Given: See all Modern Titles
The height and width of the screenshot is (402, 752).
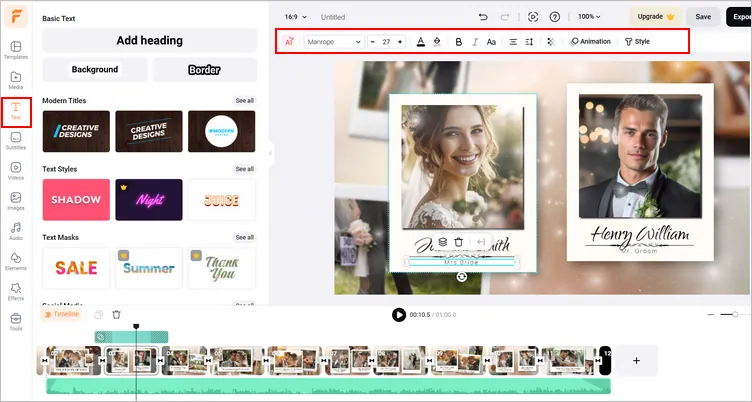Looking at the screenshot, I should (245, 101).
